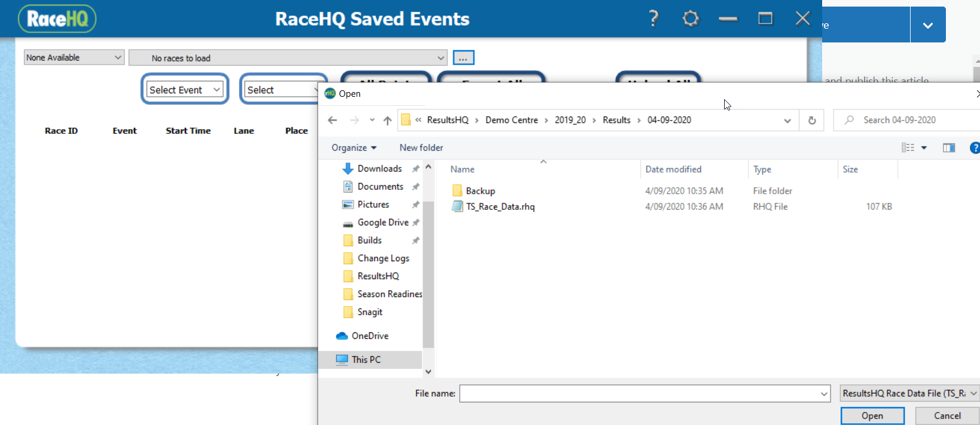Select the Season Readiness folder
The height and width of the screenshot is (425, 980).
coord(389,294)
